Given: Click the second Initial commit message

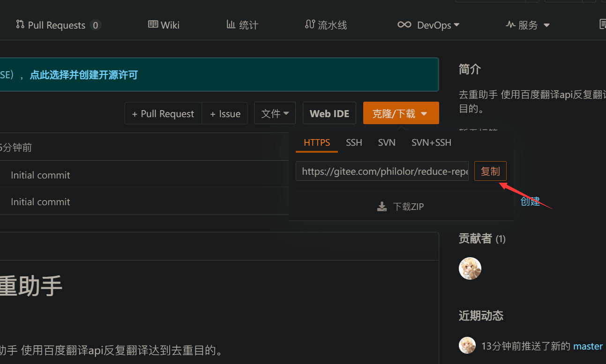Looking at the screenshot, I should pyautogui.click(x=40, y=201).
